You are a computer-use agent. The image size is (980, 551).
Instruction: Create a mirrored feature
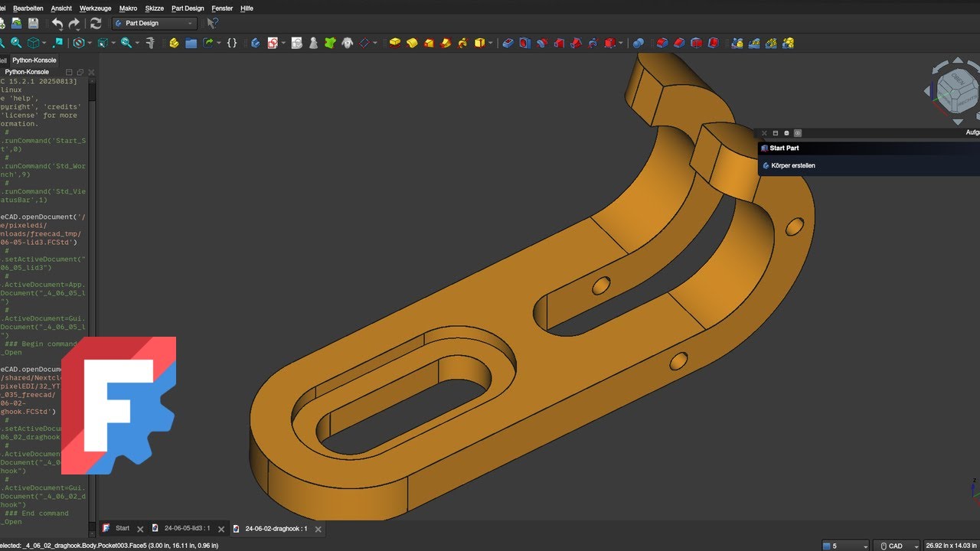tap(737, 43)
